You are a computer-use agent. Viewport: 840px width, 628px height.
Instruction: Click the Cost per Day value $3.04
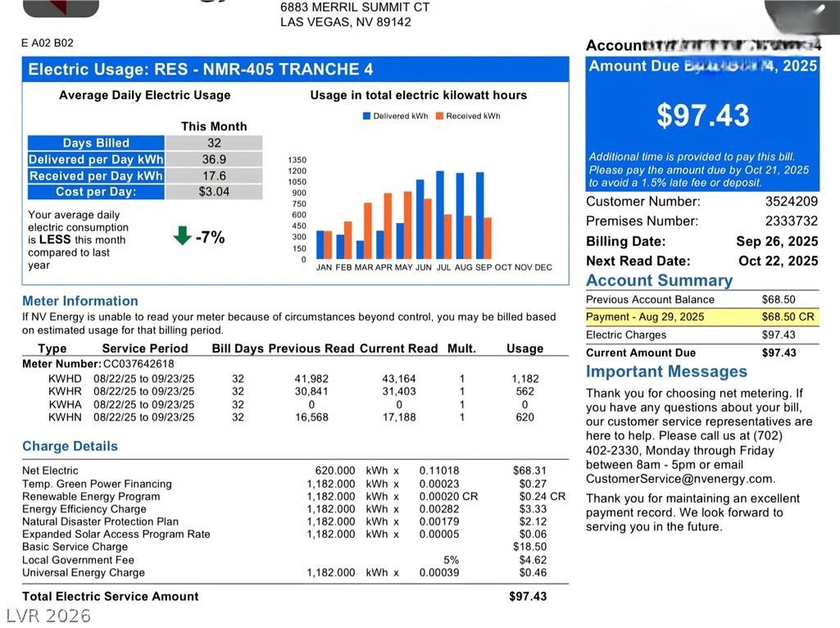(x=214, y=192)
